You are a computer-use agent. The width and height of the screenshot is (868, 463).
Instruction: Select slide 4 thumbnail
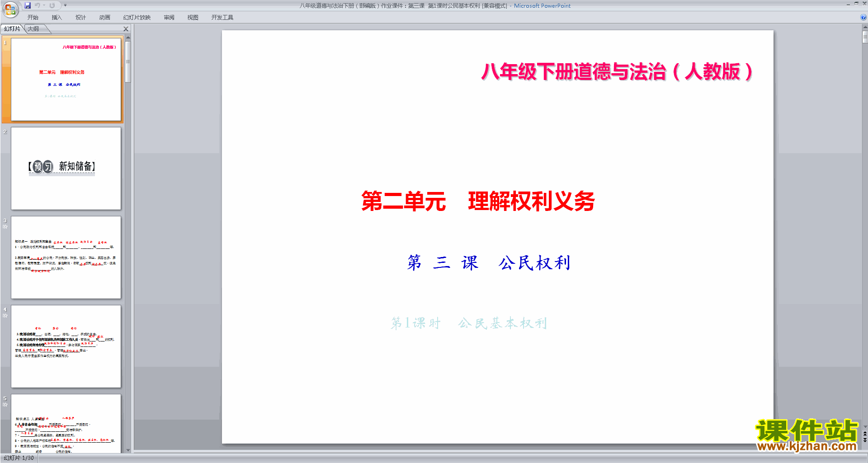66,346
